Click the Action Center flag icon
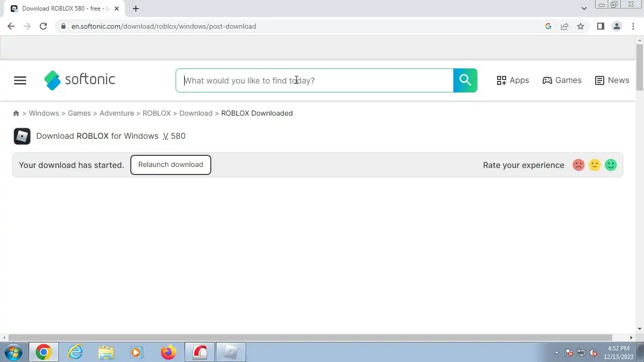The height and width of the screenshot is (362, 644). pyautogui.click(x=569, y=353)
